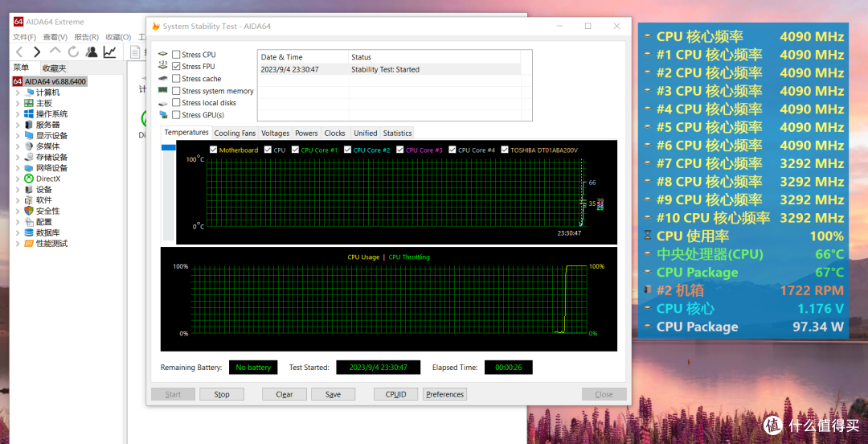Switch to the Voltages tab
This screenshot has width=868, height=444.
(275, 133)
